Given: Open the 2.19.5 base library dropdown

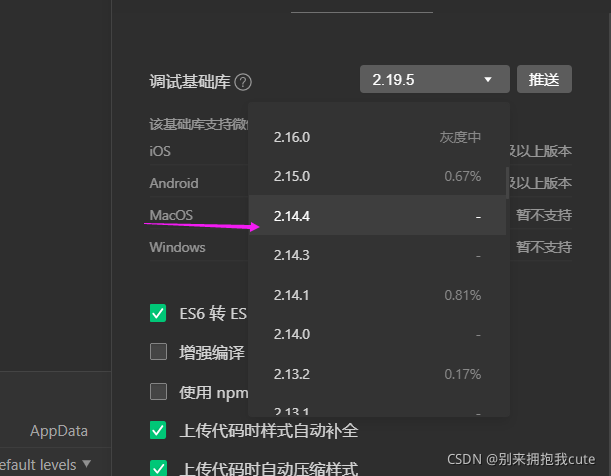Looking at the screenshot, I should pos(434,79).
